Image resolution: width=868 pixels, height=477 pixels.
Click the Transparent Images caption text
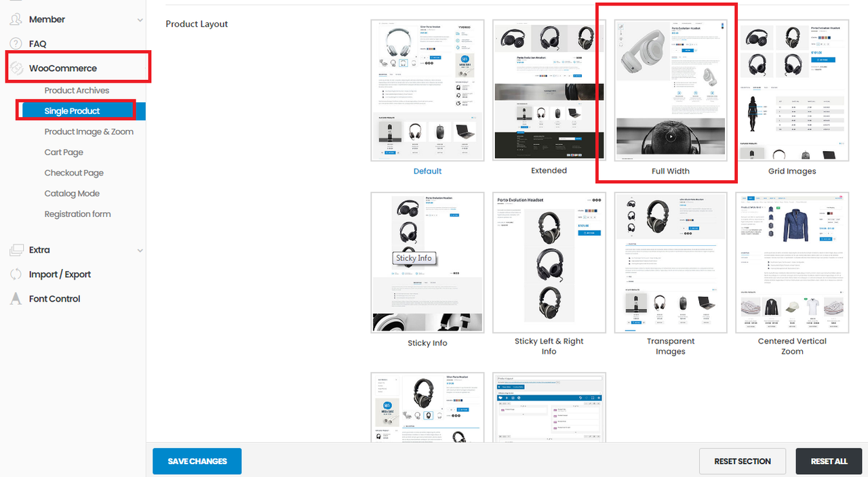pos(671,346)
